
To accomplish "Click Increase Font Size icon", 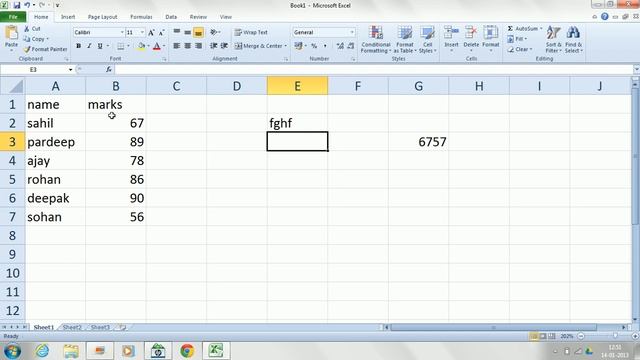I will [151, 33].
